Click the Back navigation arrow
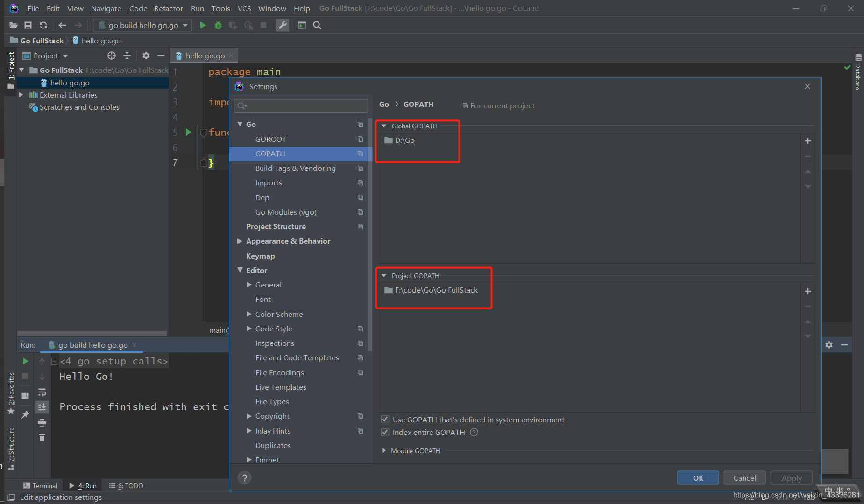 coord(62,25)
